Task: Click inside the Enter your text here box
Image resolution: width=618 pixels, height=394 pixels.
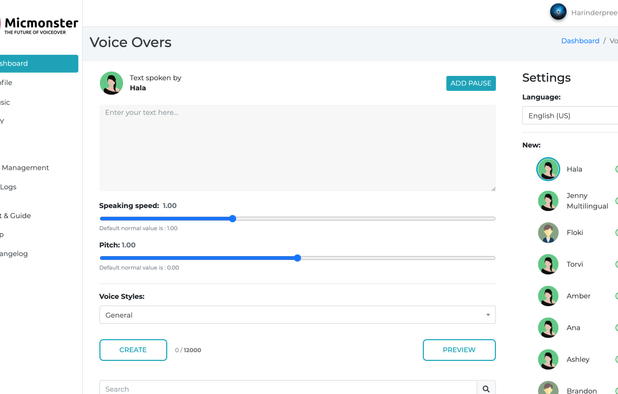Action: point(298,148)
